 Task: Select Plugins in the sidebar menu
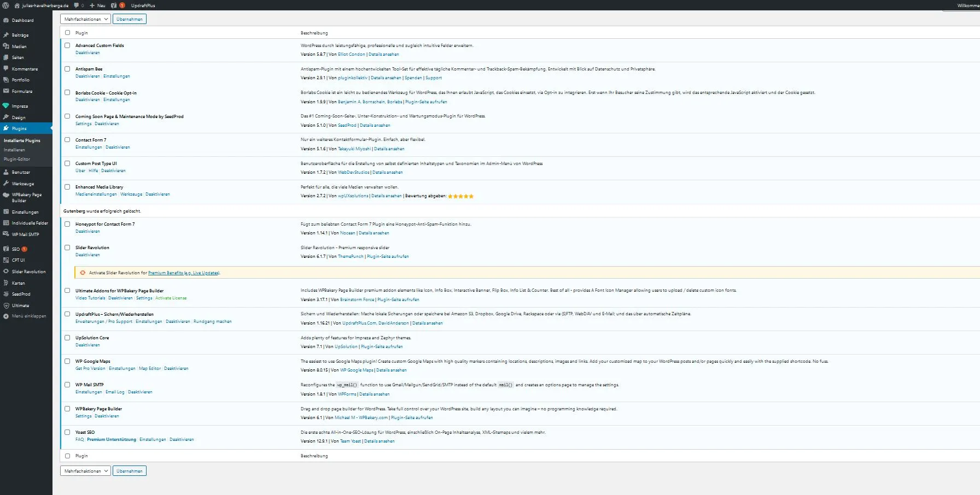26,128
